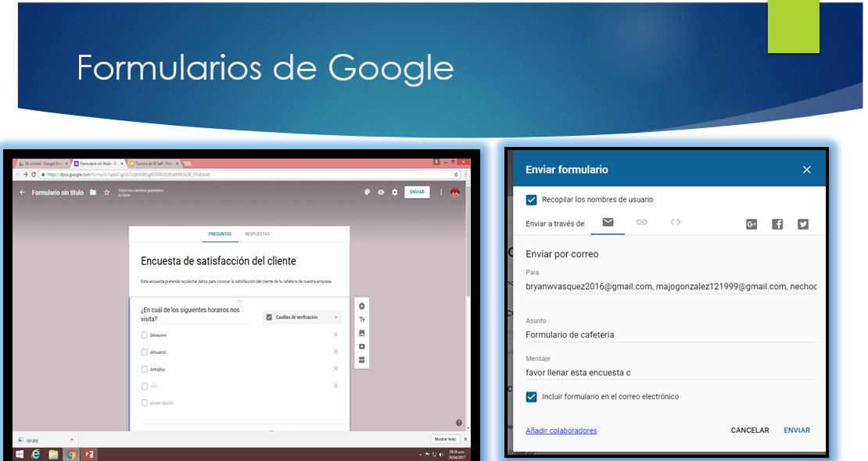Open Internet Explorer from the taskbar
This screenshot has height=461, width=868.
(x=36, y=455)
